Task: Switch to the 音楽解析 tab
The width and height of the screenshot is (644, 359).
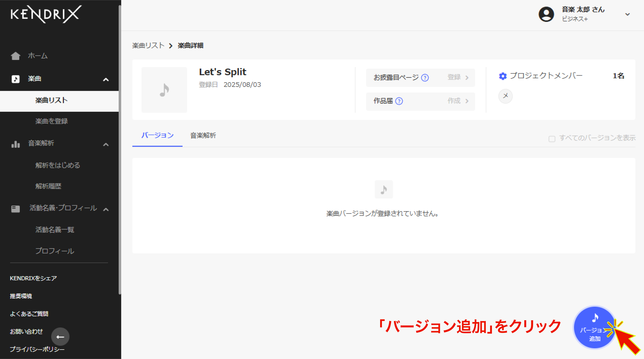Action: (x=203, y=136)
